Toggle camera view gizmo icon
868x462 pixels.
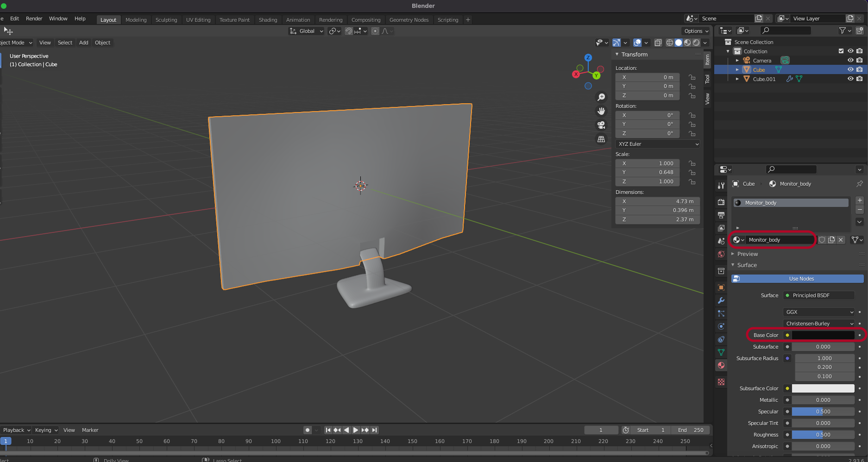[x=601, y=125]
